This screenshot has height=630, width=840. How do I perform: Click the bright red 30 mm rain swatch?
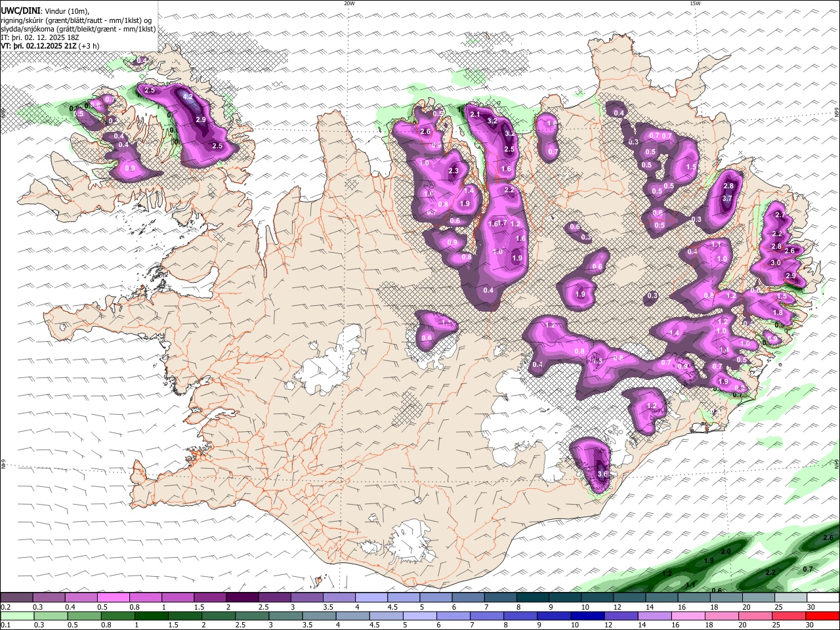tap(823, 616)
